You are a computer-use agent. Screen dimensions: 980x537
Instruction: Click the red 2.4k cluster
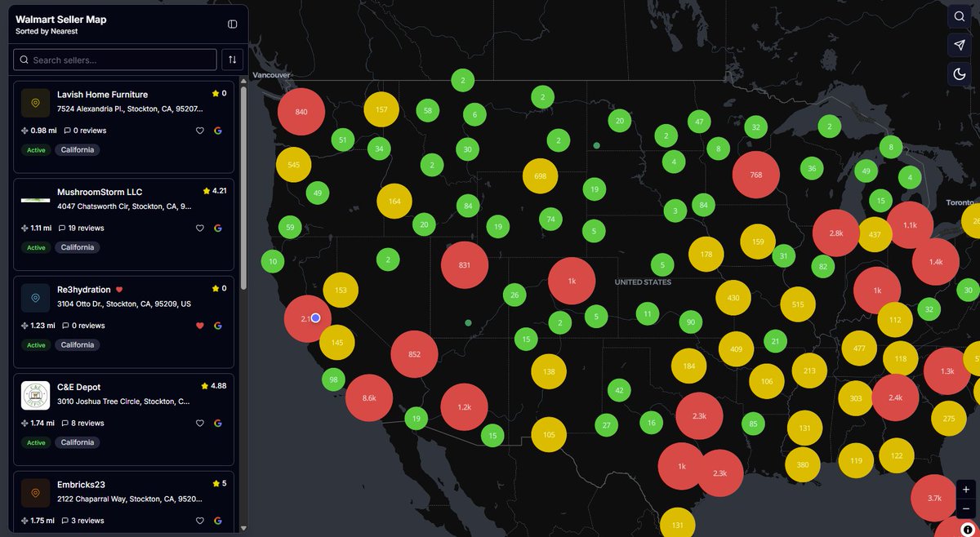(895, 398)
